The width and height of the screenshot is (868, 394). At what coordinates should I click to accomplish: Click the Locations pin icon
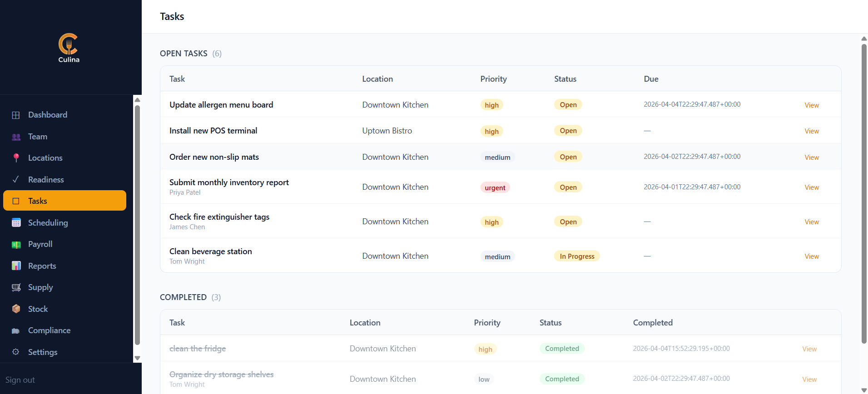(16, 158)
